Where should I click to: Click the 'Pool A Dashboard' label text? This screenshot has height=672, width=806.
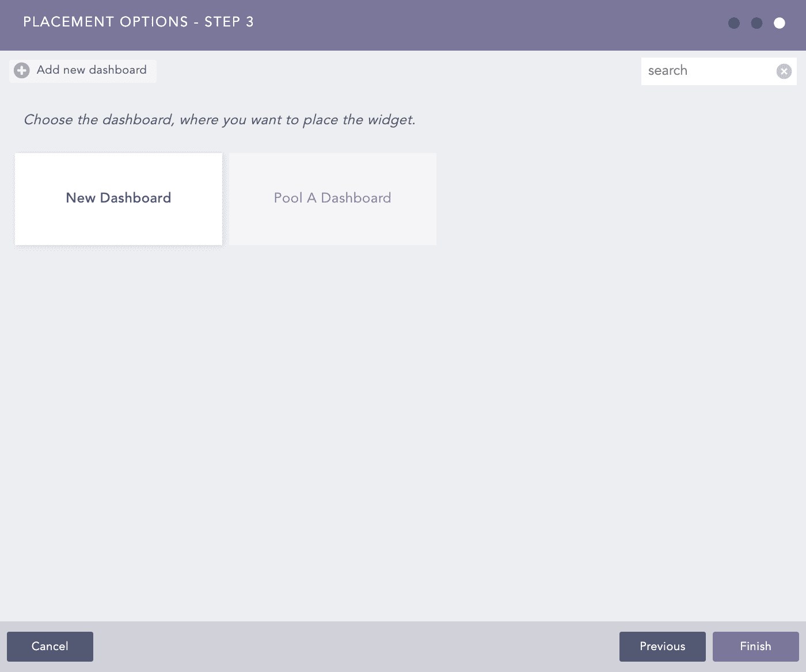[x=333, y=198]
